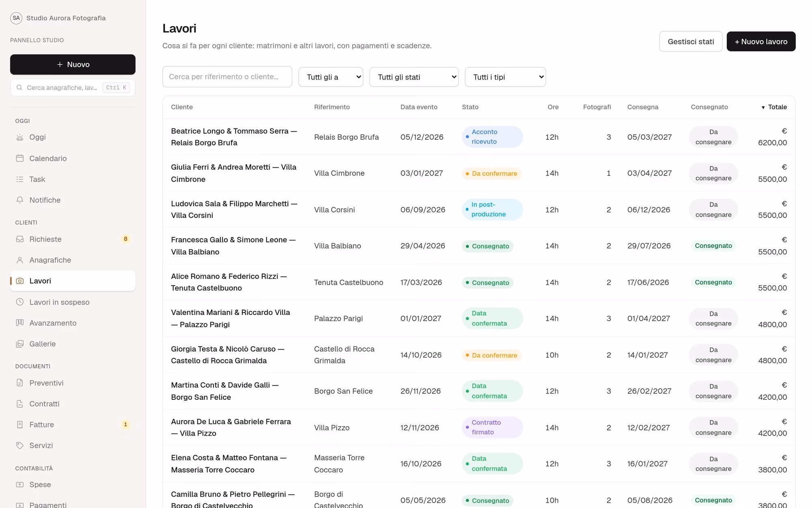Viewport: 812px width, 508px height.
Task: Click the Studio Aurora SA avatar
Action: [x=16, y=18]
